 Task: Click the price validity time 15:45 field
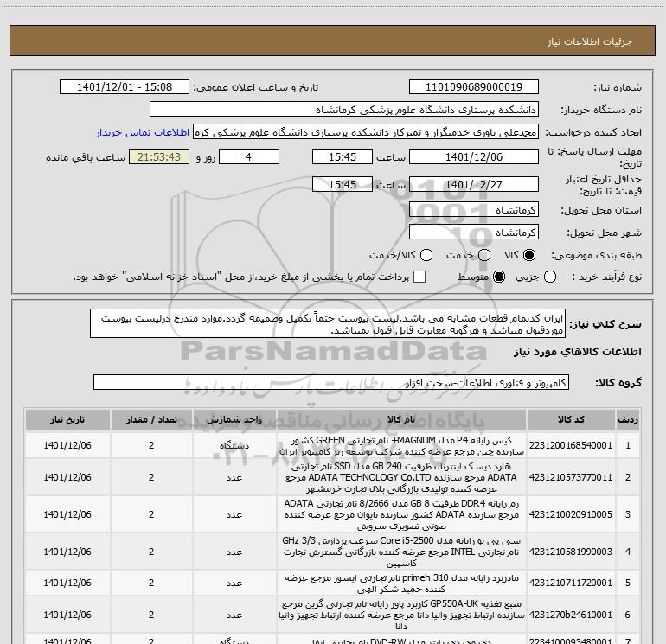(x=343, y=184)
